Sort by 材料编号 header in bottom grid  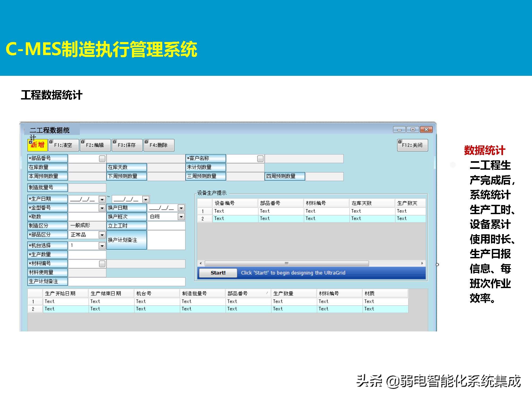[x=340, y=294]
